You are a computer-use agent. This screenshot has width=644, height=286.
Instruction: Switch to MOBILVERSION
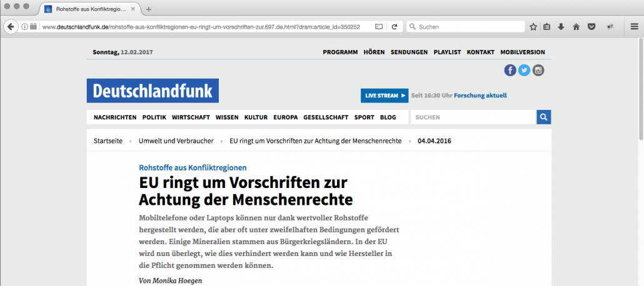523,52
